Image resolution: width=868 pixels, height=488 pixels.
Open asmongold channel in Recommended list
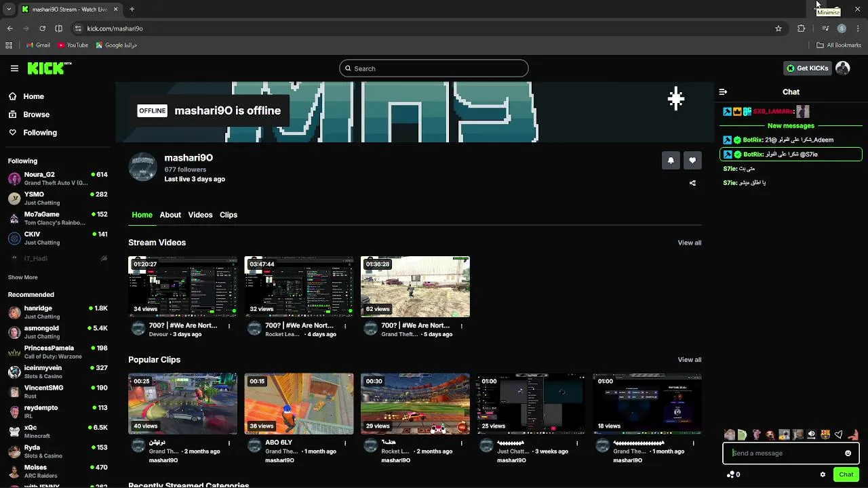[x=58, y=332]
